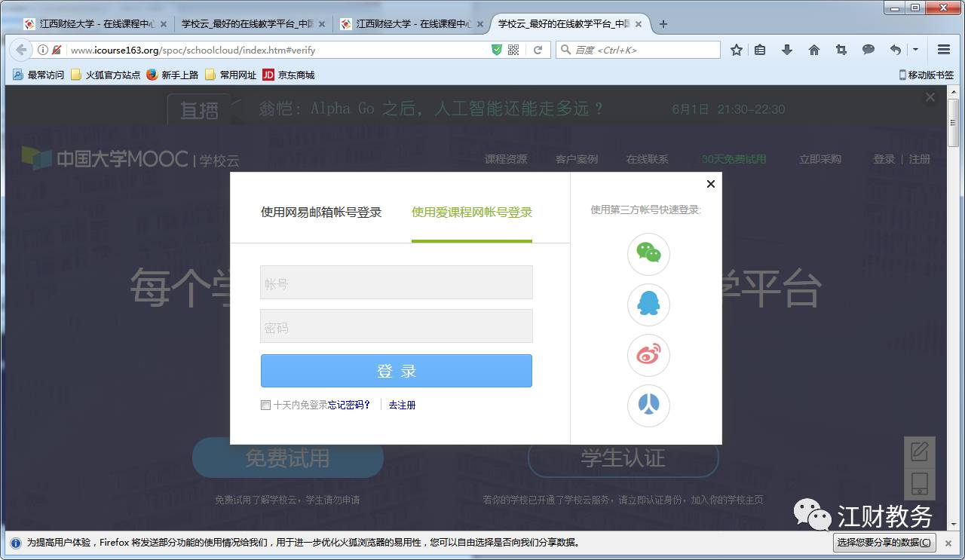The width and height of the screenshot is (965, 560).
Task: Open the 新手上路 Firefox bookmark
Action: pos(172,75)
